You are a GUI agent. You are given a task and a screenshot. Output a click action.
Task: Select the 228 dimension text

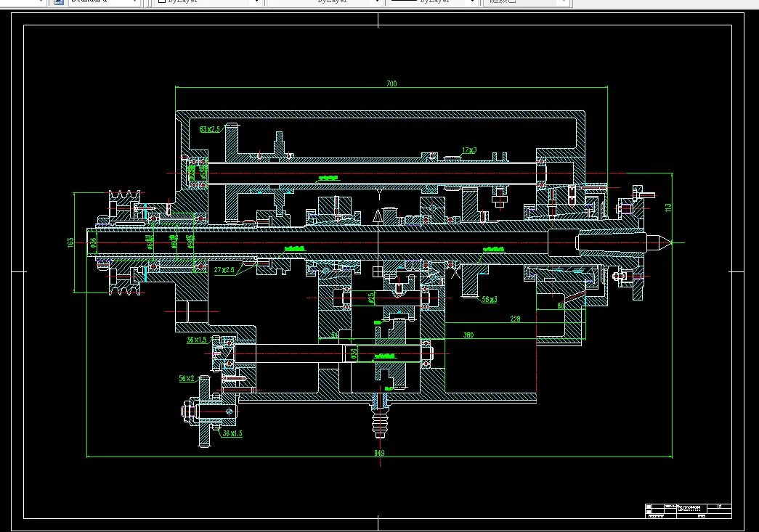coord(515,319)
